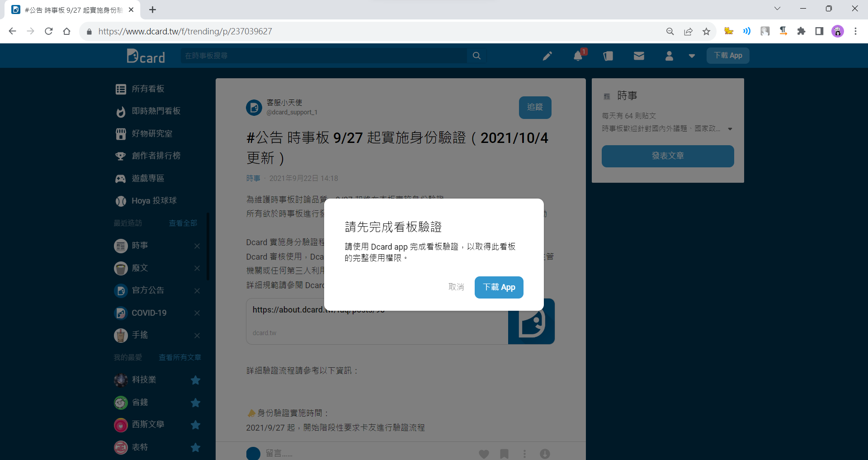This screenshot has width=868, height=460.
Task: Click the share this page icon
Action: point(688,31)
